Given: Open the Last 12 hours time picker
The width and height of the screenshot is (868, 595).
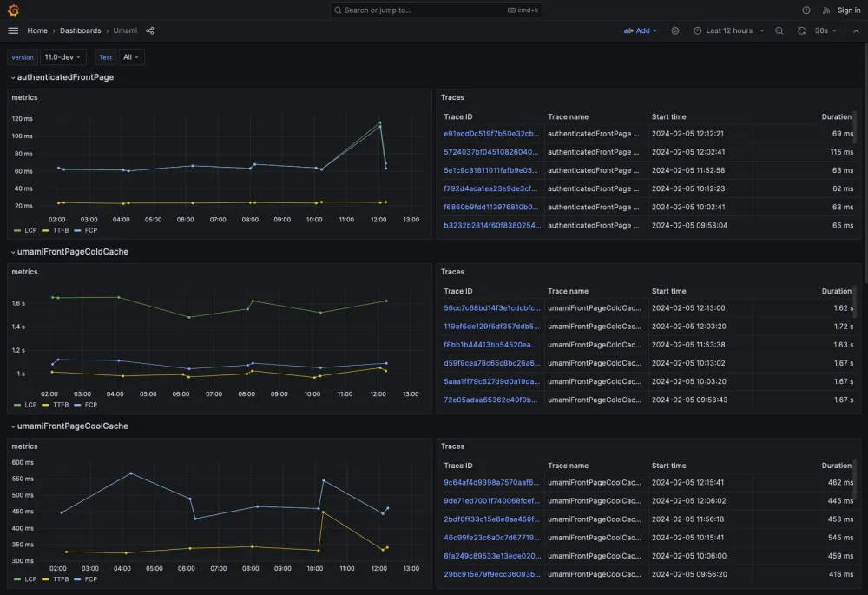Looking at the screenshot, I should pyautogui.click(x=729, y=30).
